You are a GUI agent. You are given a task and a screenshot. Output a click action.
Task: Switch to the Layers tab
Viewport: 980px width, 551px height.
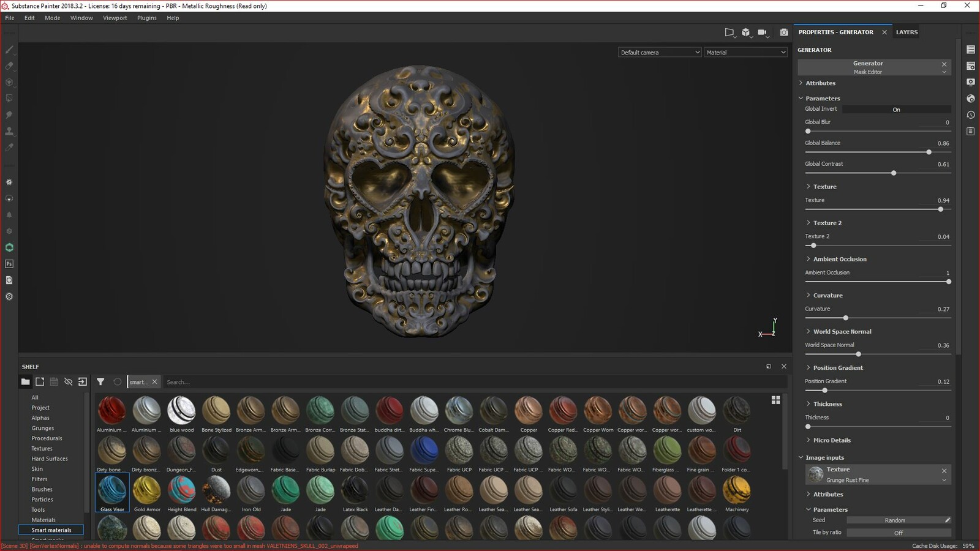(907, 32)
